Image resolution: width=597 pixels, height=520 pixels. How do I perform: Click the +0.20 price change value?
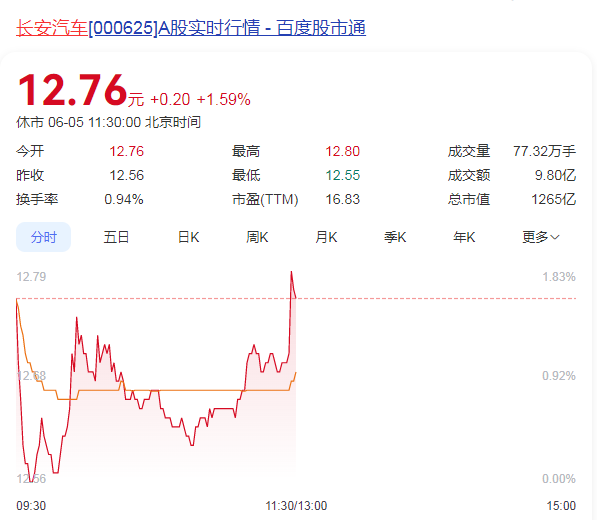(x=170, y=99)
